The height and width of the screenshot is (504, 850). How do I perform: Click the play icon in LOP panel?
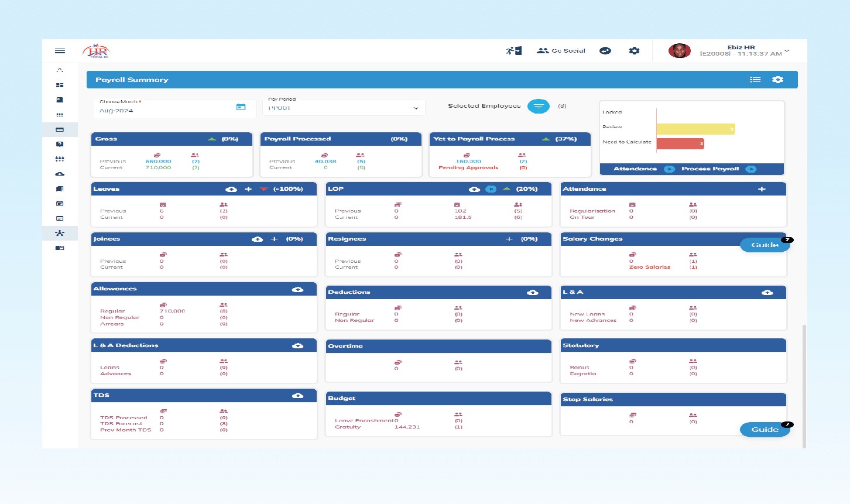click(x=491, y=189)
